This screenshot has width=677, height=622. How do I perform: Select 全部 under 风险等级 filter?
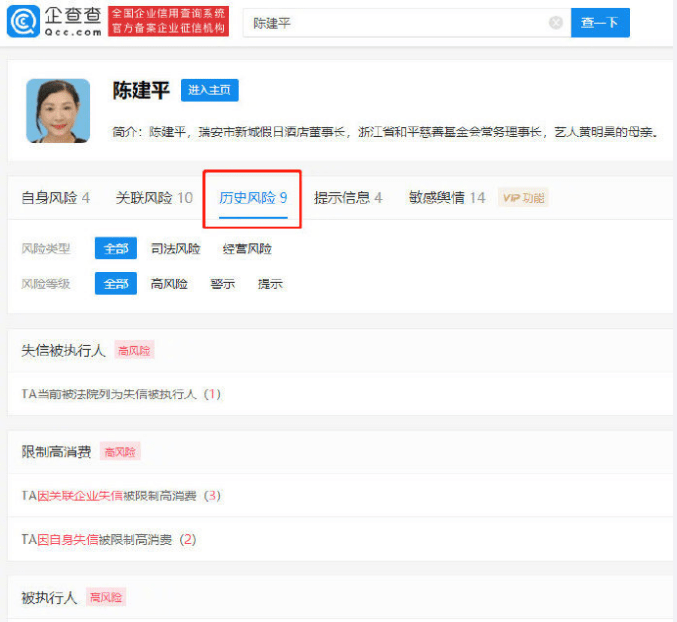[x=116, y=284]
